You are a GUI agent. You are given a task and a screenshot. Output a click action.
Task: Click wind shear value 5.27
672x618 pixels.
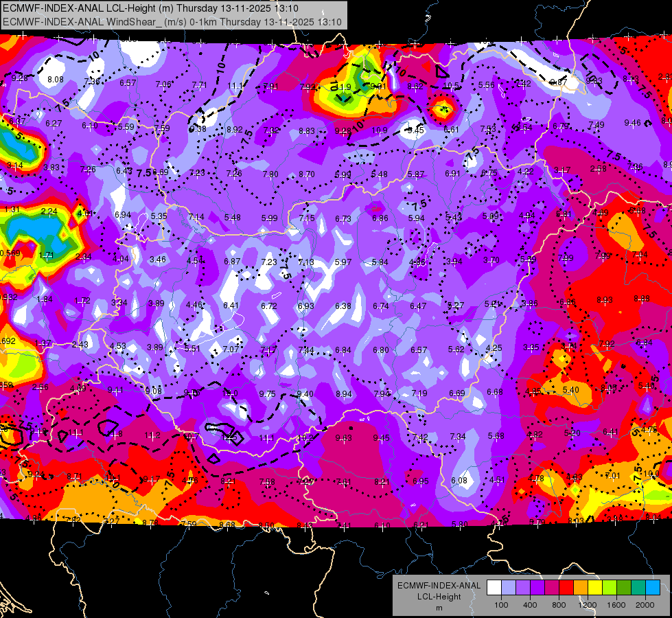[x=456, y=305]
